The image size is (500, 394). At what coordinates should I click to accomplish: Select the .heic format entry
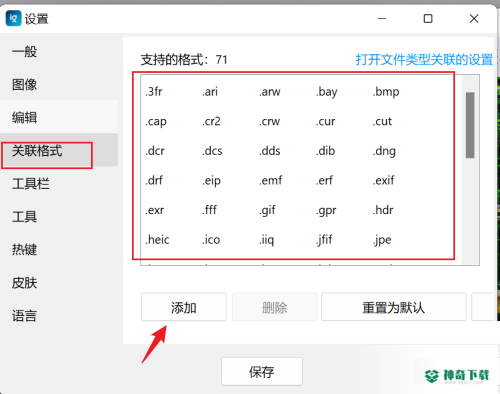point(157,240)
